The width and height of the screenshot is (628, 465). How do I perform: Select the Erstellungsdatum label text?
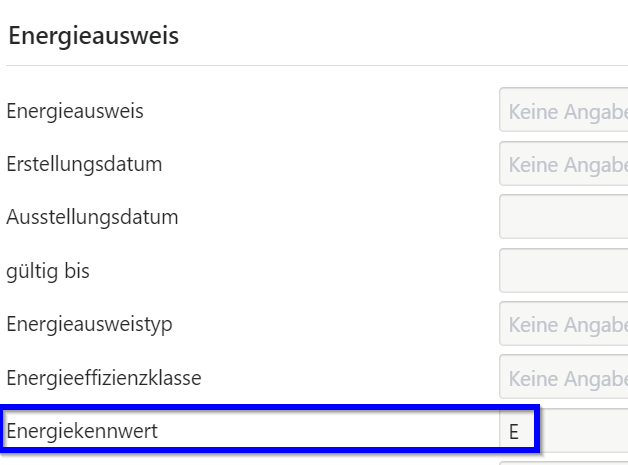pyautogui.click(x=84, y=164)
